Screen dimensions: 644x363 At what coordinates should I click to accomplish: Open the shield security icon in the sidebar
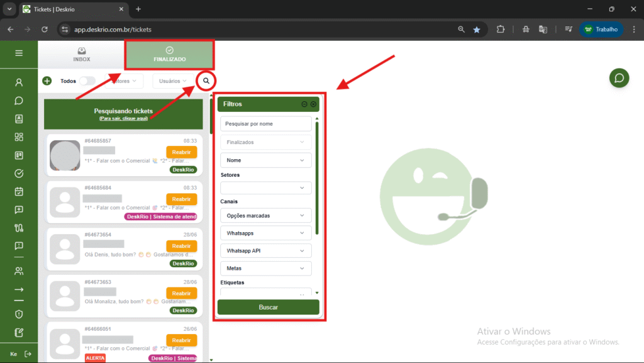(19, 314)
